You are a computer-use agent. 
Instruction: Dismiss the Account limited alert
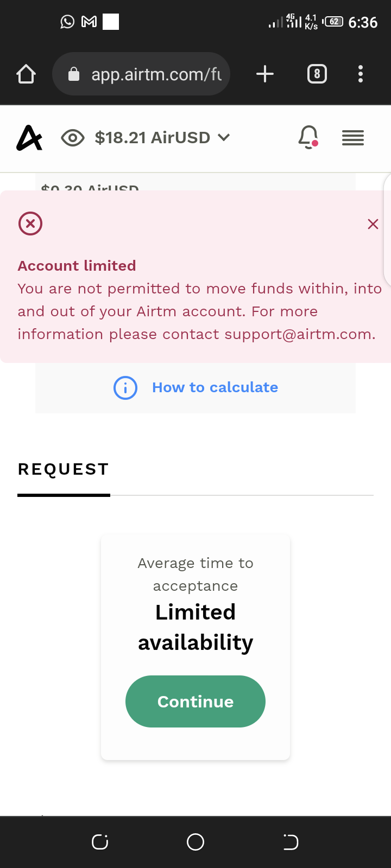pyautogui.click(x=373, y=224)
